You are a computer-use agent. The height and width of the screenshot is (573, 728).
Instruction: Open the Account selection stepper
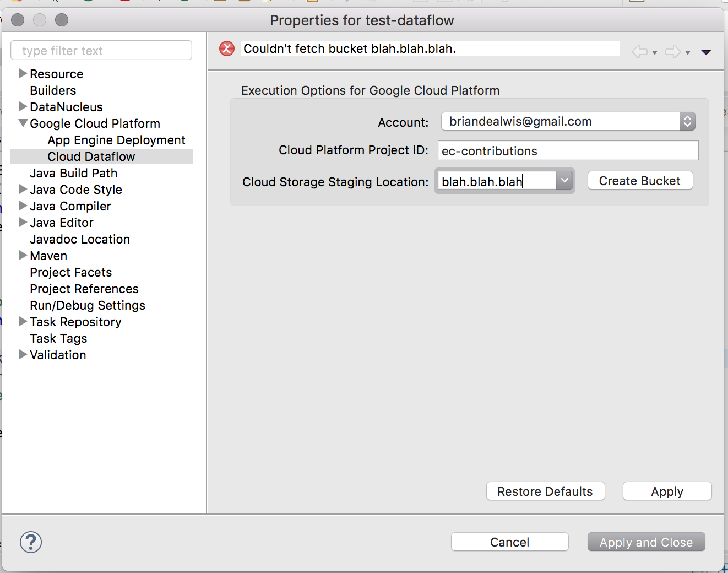(687, 121)
